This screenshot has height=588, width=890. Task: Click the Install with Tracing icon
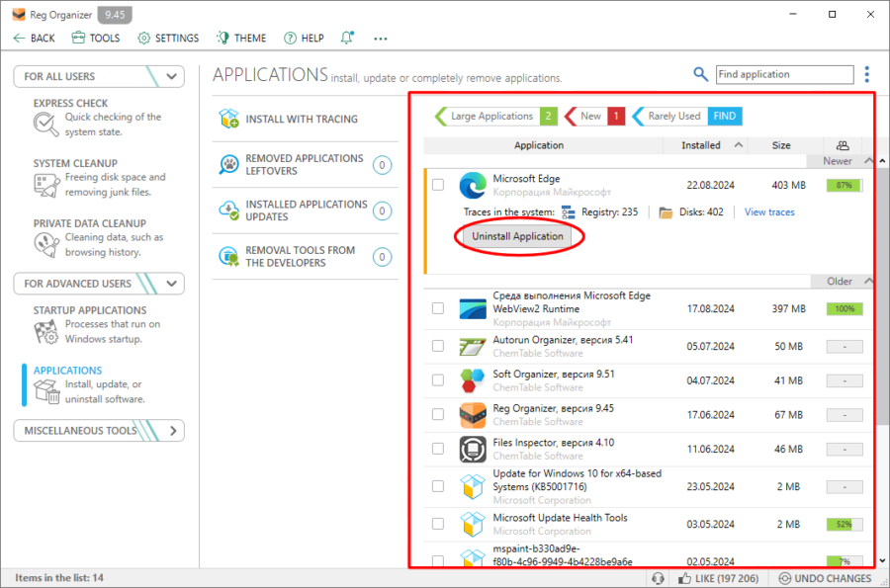click(x=228, y=119)
